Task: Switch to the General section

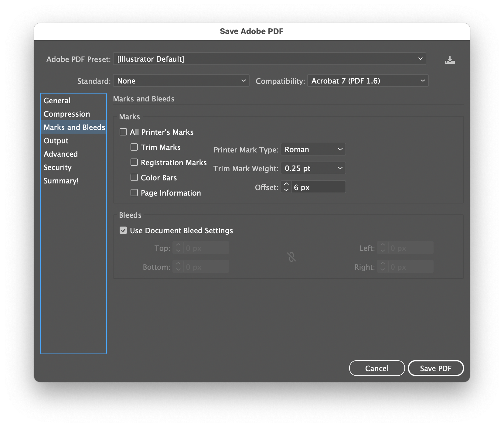Action: pos(57,101)
